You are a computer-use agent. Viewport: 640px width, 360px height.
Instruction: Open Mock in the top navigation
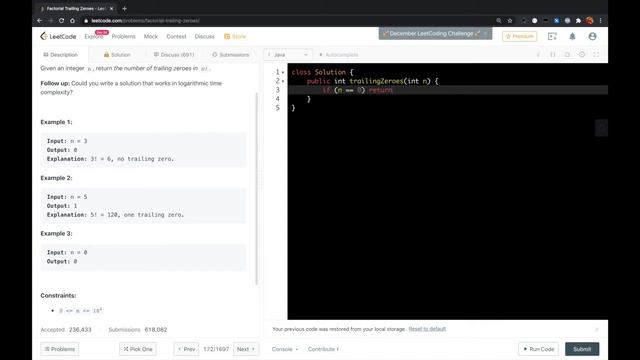coord(151,36)
